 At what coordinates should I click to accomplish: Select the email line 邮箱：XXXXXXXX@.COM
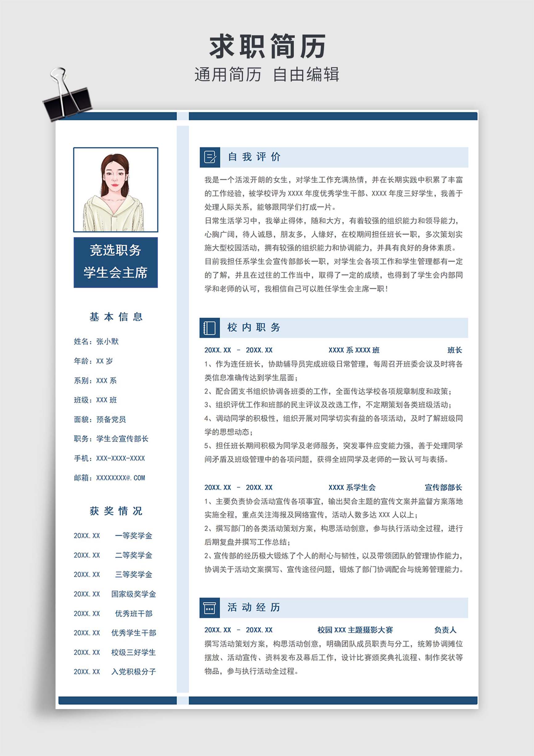[x=109, y=477]
